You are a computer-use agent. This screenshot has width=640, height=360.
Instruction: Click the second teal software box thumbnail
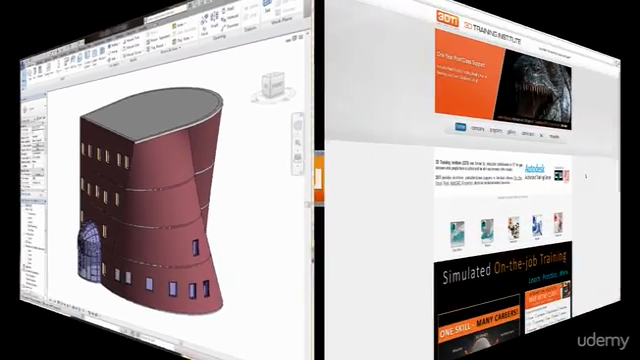tap(487, 231)
